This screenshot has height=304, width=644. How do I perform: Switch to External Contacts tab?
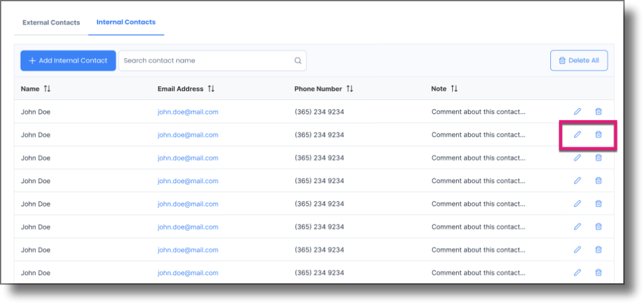[51, 23]
